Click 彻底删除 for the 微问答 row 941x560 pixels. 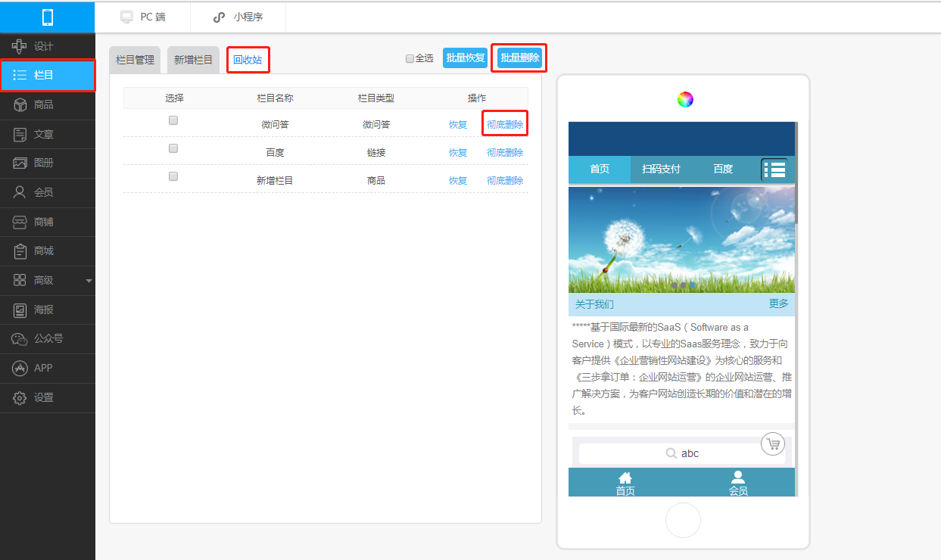pos(505,124)
